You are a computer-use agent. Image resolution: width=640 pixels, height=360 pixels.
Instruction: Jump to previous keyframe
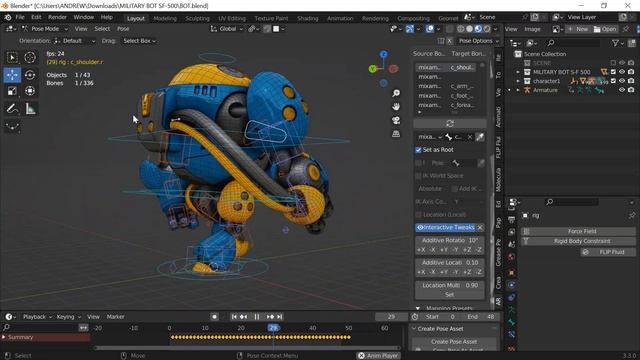[244, 317]
